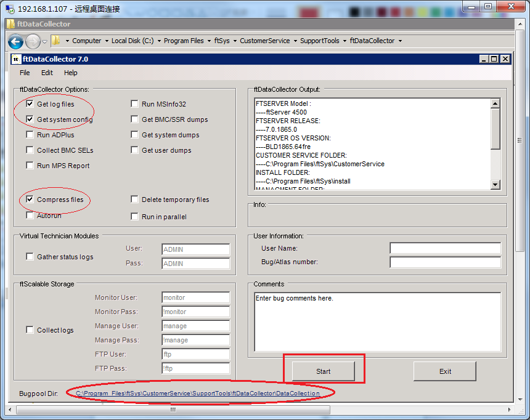Check Get user dumps option

point(134,150)
